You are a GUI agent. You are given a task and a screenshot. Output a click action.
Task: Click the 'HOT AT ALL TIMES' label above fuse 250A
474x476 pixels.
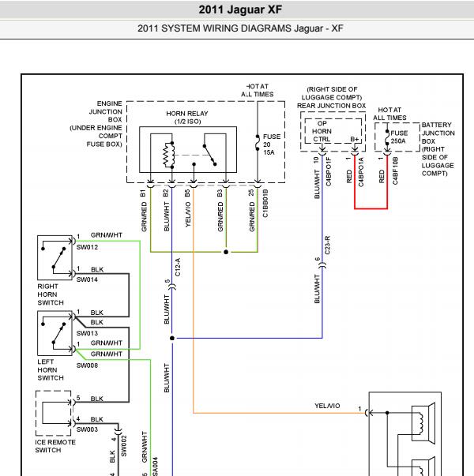(x=389, y=114)
